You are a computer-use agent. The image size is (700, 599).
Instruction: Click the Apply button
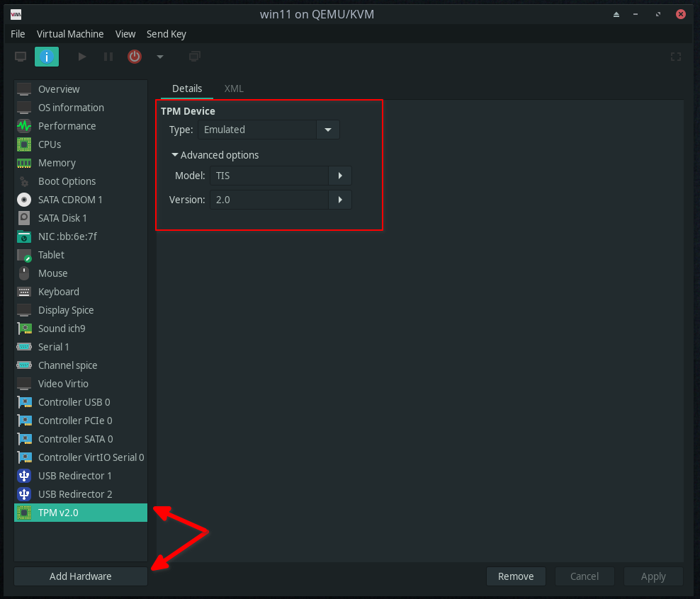click(x=653, y=576)
